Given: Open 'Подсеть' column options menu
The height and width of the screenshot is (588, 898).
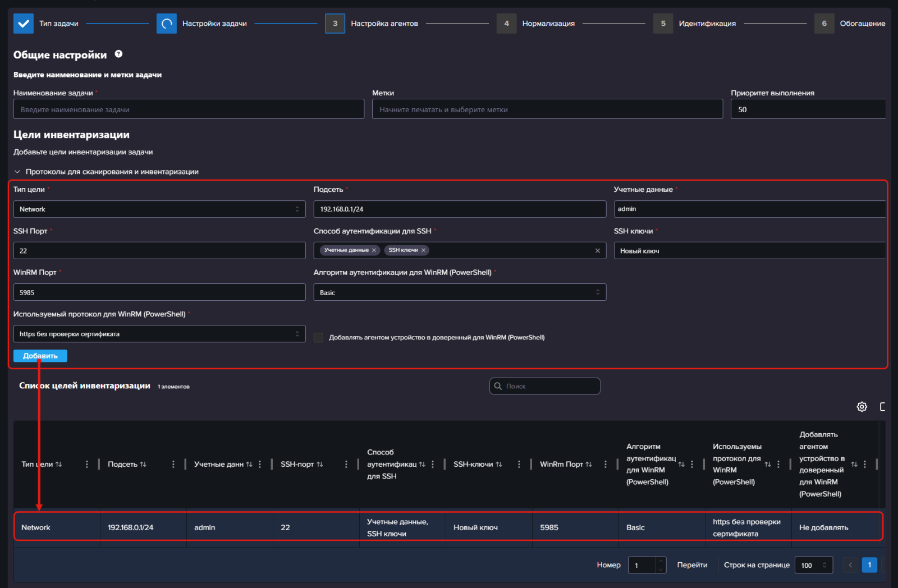Looking at the screenshot, I should 173,464.
